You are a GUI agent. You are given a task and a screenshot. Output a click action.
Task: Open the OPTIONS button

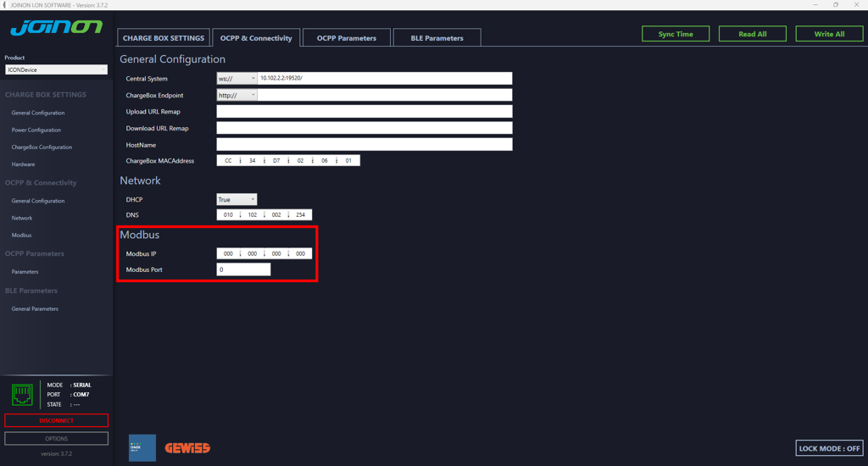[x=56, y=439]
